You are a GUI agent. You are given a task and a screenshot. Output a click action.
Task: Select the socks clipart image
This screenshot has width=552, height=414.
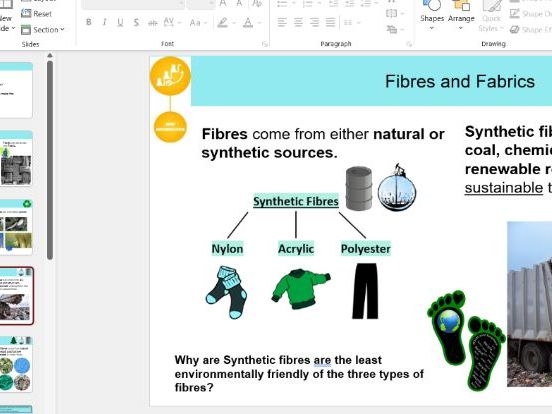point(226,292)
